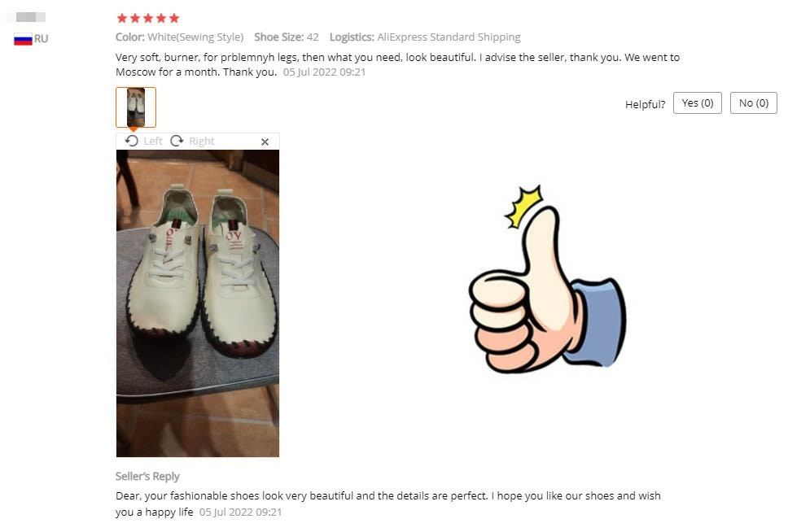Click the Russian flag icon
The height and width of the screenshot is (532, 788).
click(x=23, y=39)
